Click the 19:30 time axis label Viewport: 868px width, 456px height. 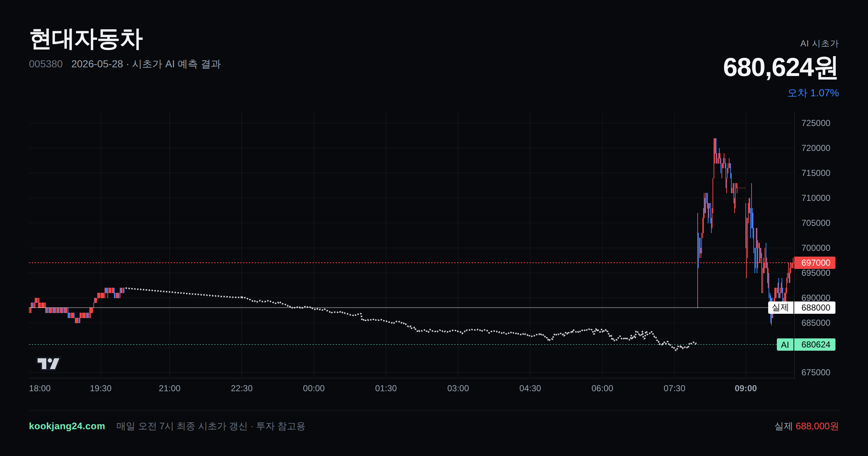(101, 388)
